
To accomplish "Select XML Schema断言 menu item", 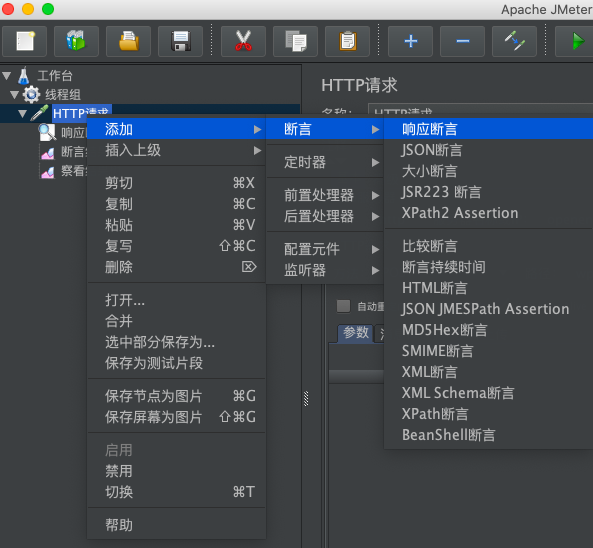I will coord(489,393).
